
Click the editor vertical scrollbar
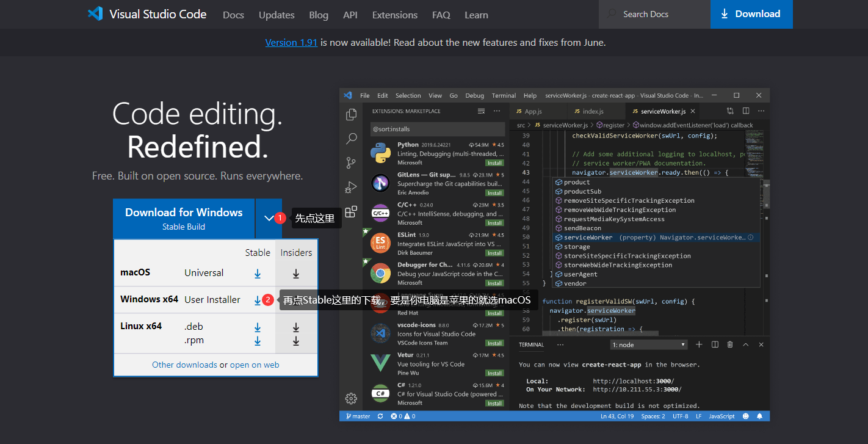coord(765,195)
